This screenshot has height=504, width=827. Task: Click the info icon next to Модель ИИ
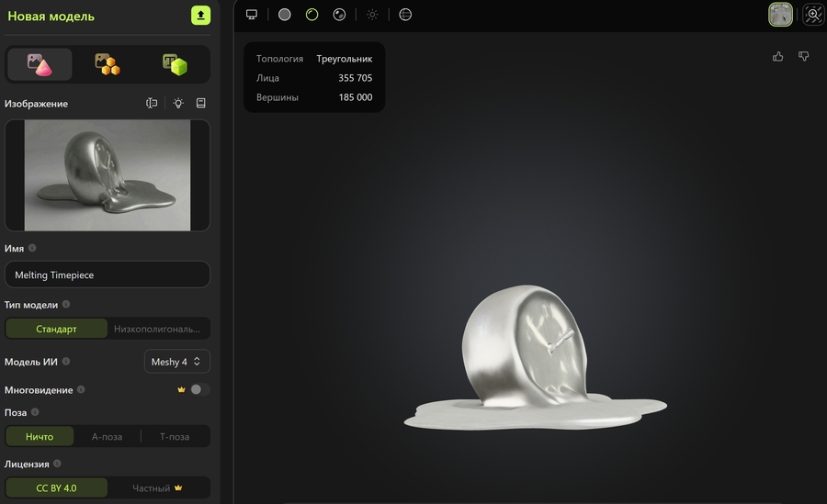(66, 361)
